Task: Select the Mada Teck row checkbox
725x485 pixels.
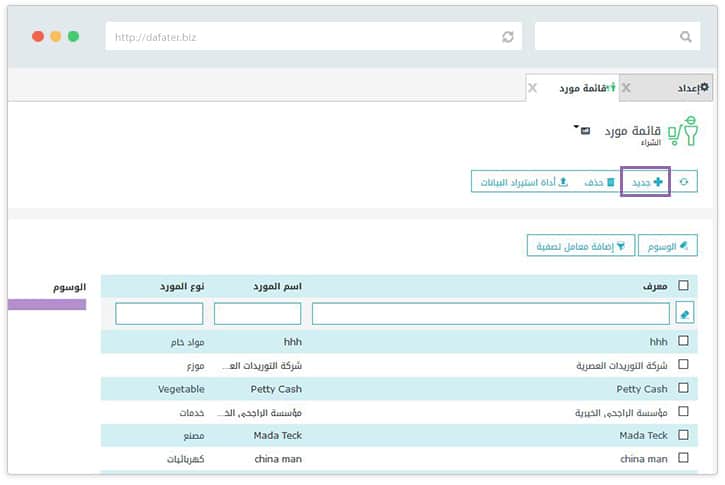Action: pos(683,435)
